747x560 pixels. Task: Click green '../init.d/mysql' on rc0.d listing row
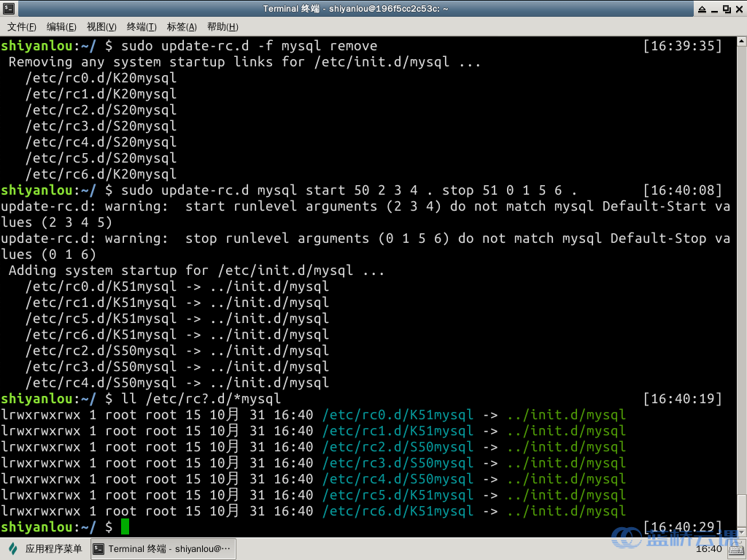pyautogui.click(x=566, y=415)
